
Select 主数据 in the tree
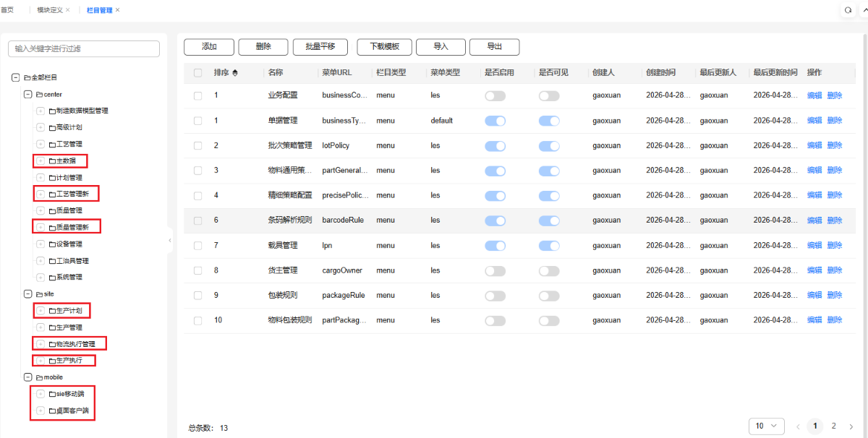tap(66, 160)
